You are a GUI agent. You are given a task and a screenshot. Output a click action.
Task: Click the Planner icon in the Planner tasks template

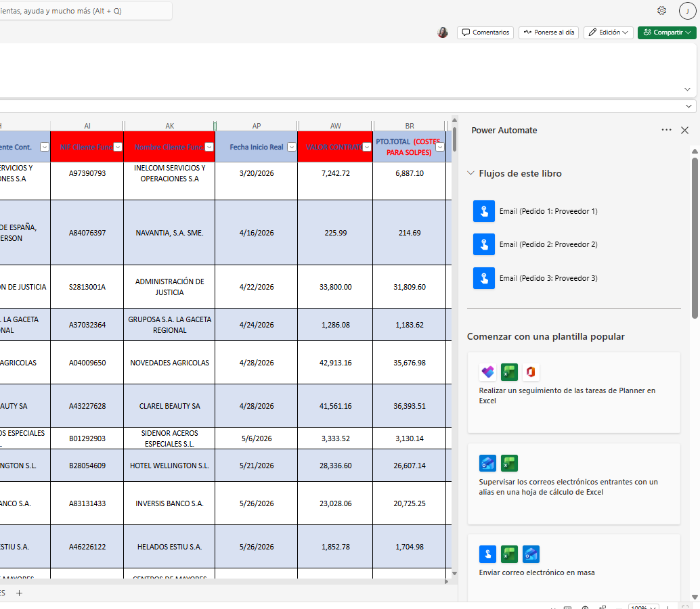(487, 371)
